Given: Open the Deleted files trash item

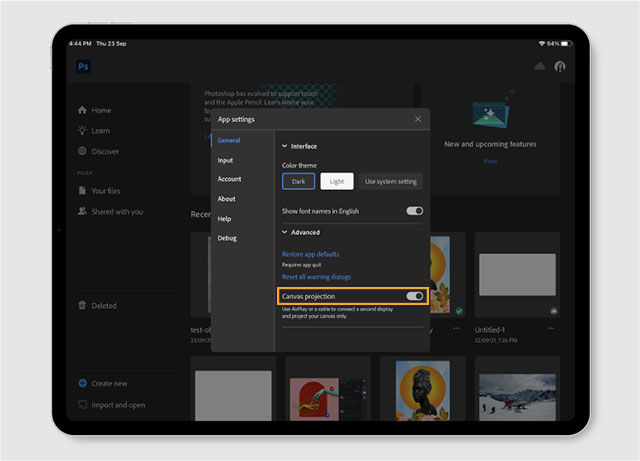Looking at the screenshot, I should (x=97, y=305).
